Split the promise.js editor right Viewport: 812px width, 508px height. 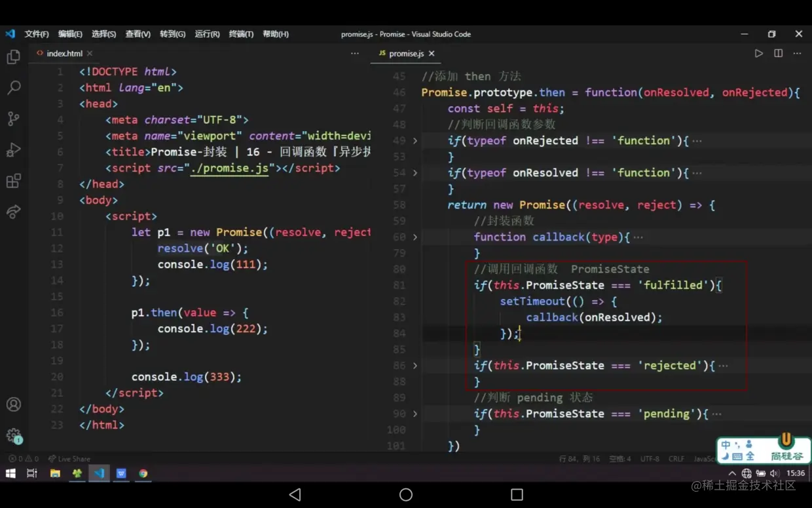[x=778, y=54]
